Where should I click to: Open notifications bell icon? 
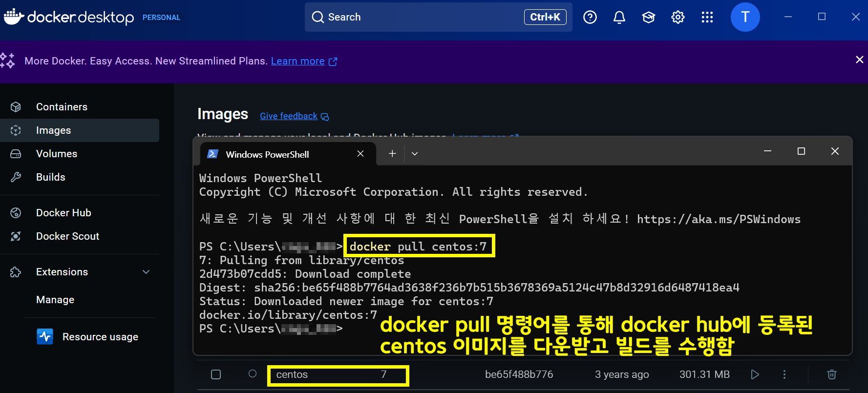619,17
